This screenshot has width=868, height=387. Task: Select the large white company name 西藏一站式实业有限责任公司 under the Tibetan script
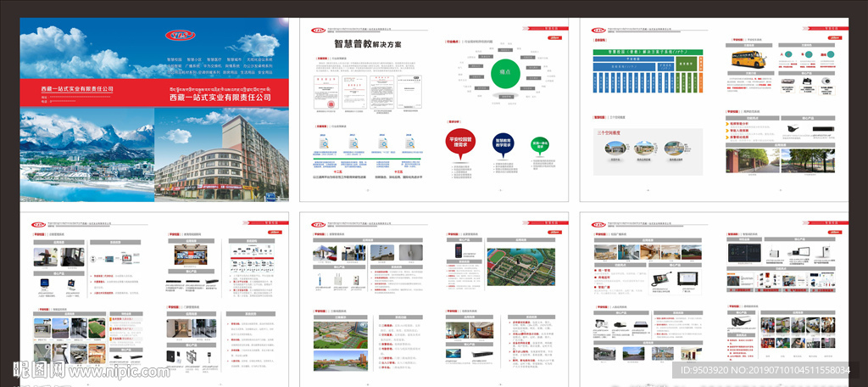click(x=221, y=98)
